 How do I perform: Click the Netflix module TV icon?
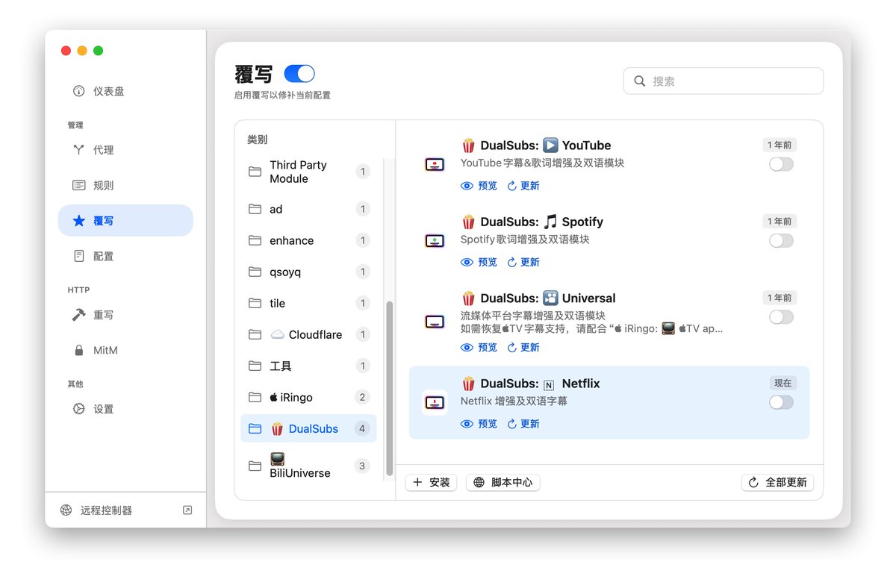435,402
